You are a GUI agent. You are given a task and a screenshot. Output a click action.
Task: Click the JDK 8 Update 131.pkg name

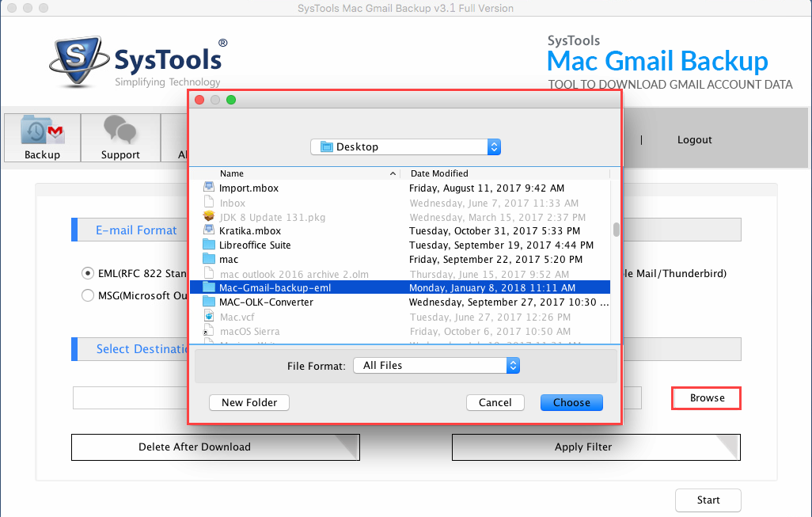click(x=272, y=217)
